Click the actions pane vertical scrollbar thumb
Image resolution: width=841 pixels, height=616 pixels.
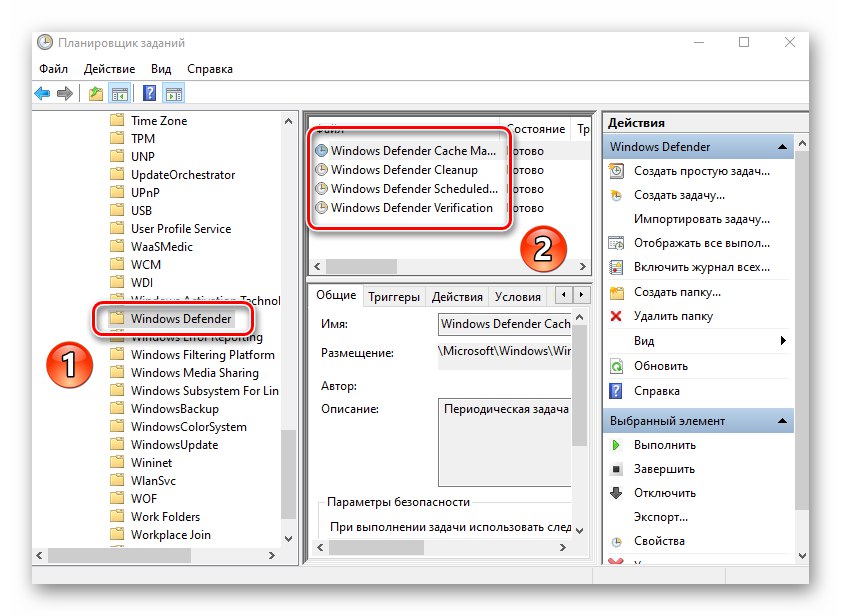coord(802,329)
